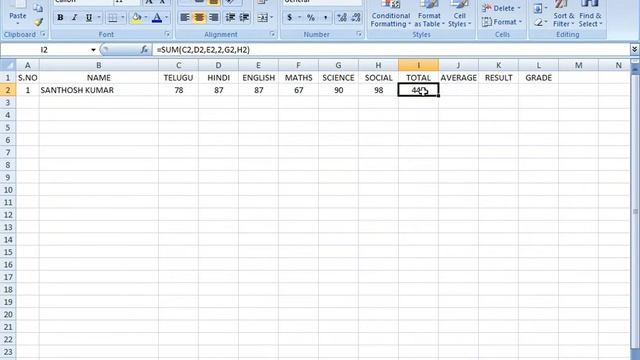Toggle Bold formatting
The width and height of the screenshot is (640, 360).
point(60,18)
